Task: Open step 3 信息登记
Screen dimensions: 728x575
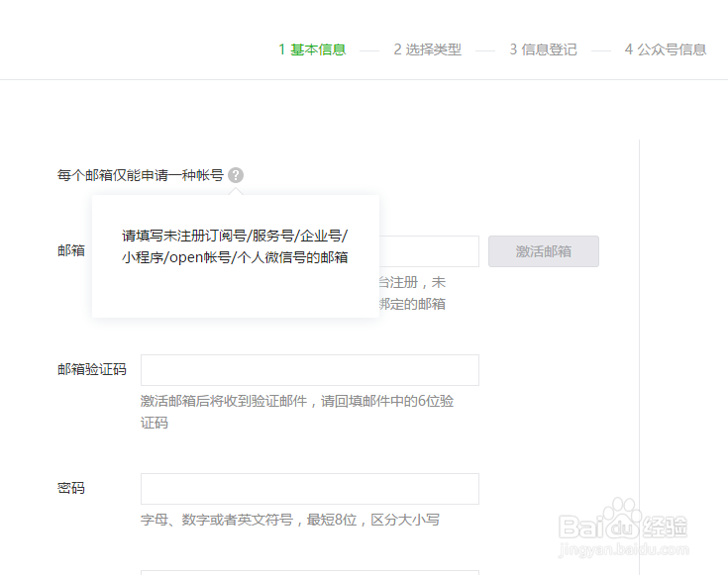Action: pos(543,49)
